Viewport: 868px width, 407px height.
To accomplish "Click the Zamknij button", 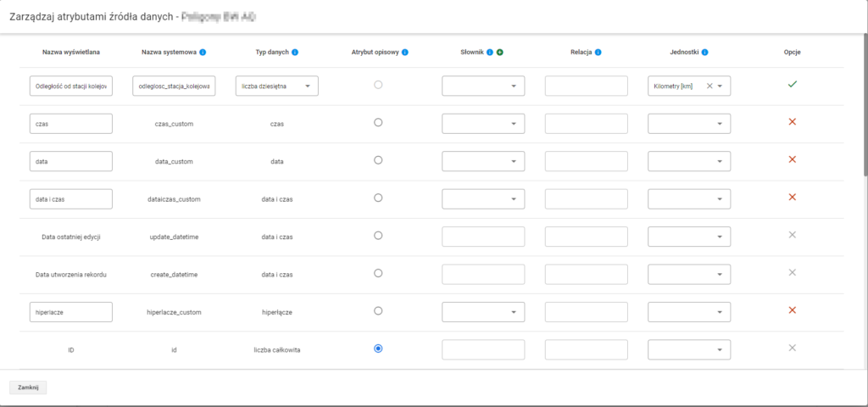I will click(x=28, y=387).
